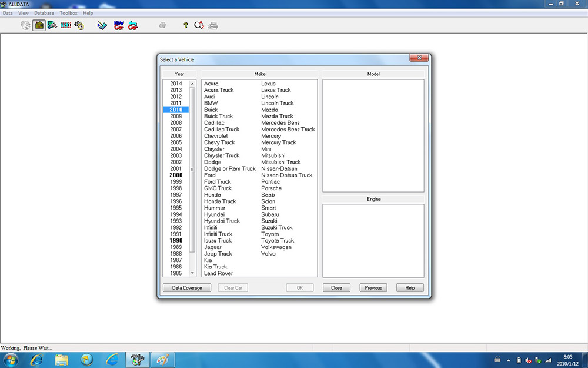This screenshot has height=368, width=588.
Task: Click the Close button in Select a Vehicle
Action: coord(336,288)
